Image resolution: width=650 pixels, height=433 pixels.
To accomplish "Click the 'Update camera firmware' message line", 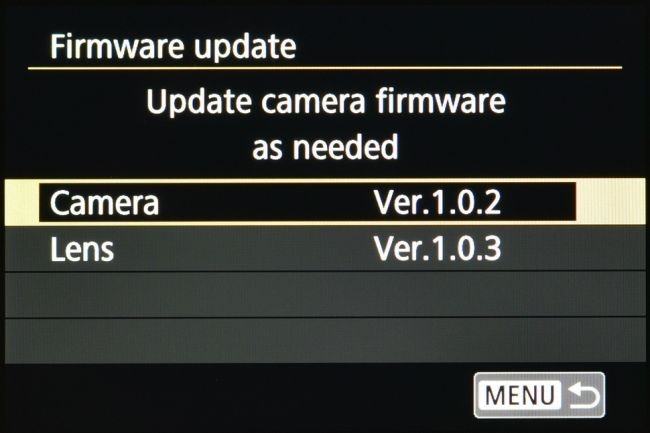I will click(x=325, y=102).
